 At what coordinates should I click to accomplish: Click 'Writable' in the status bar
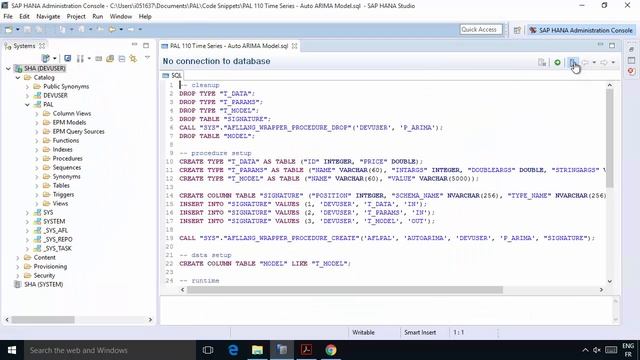363,332
